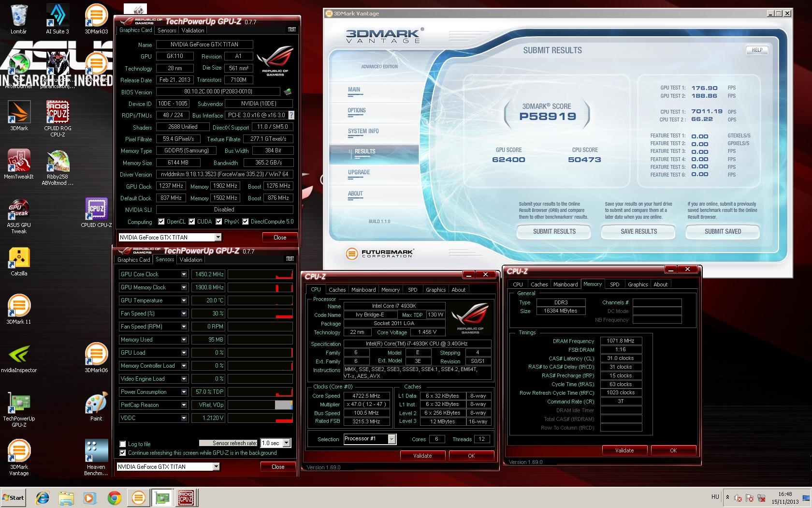
Task: Click the BIOS version save chip icon
Action: pos(288,91)
